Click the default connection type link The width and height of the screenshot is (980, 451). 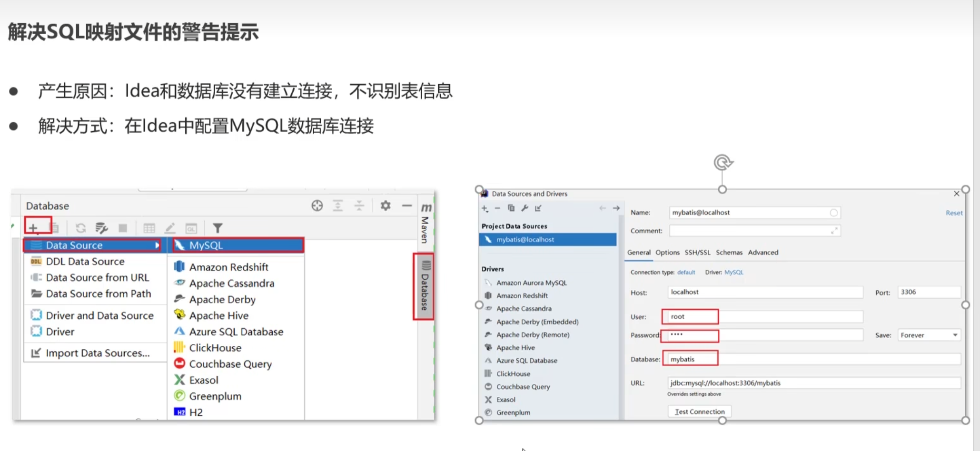click(686, 273)
